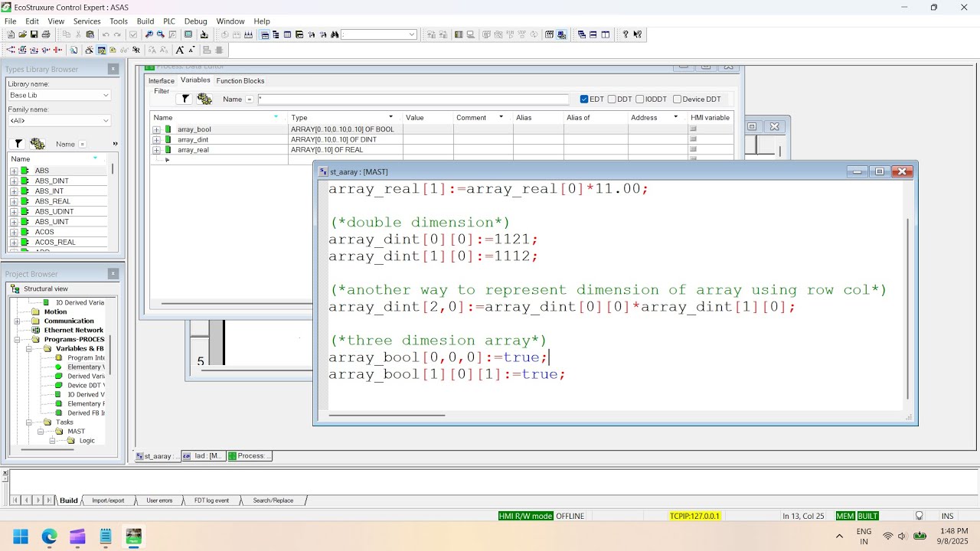This screenshot has width=980, height=551.
Task: Open Windows Start menu
Action: tap(21, 536)
